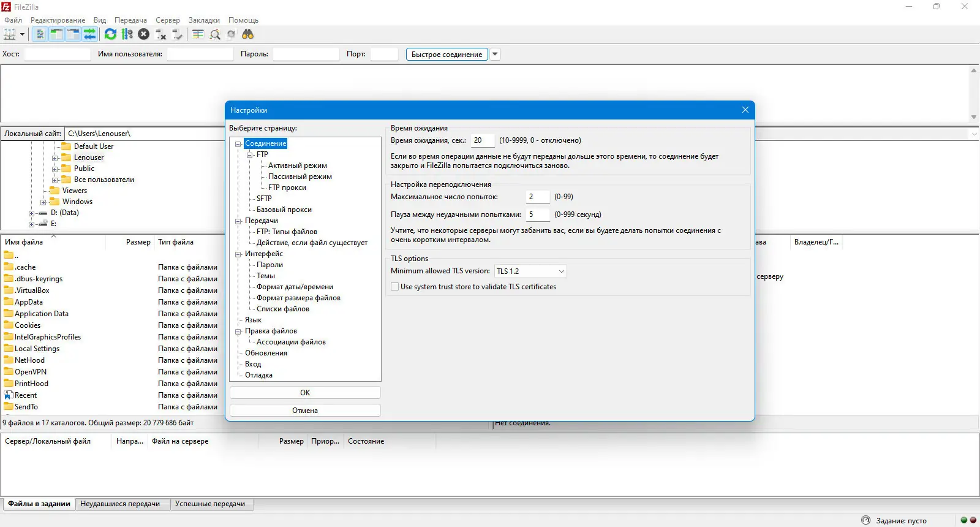Click the Отмена button
The width and height of the screenshot is (980, 527).
coord(305,411)
